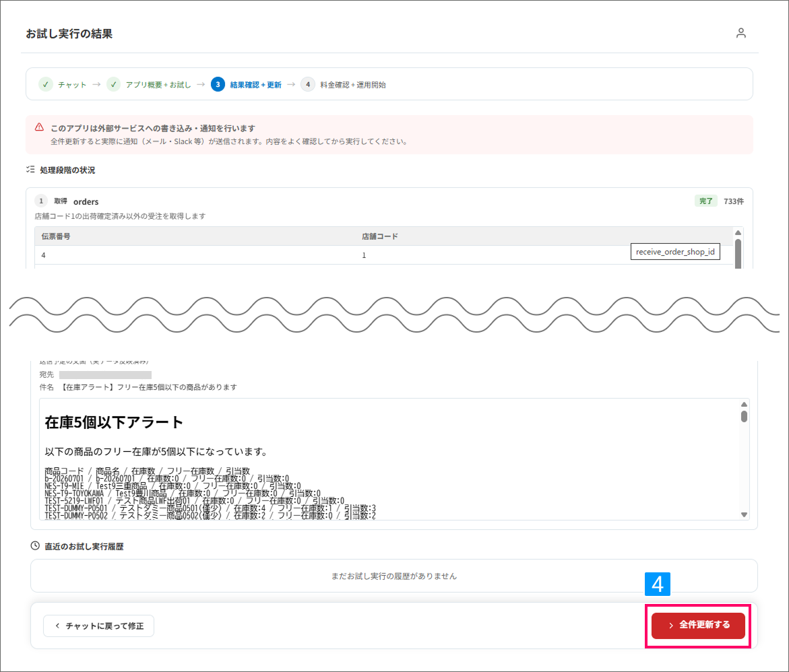
Task: Click the orders step title
Action: [x=86, y=202]
